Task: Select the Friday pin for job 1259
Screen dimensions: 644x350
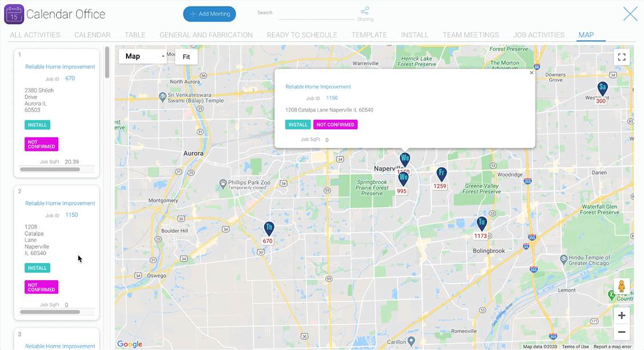Action: coord(441,174)
